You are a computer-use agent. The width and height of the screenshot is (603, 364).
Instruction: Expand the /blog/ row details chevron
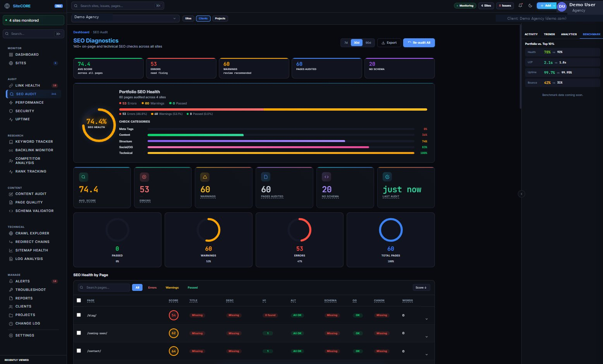tap(426, 319)
